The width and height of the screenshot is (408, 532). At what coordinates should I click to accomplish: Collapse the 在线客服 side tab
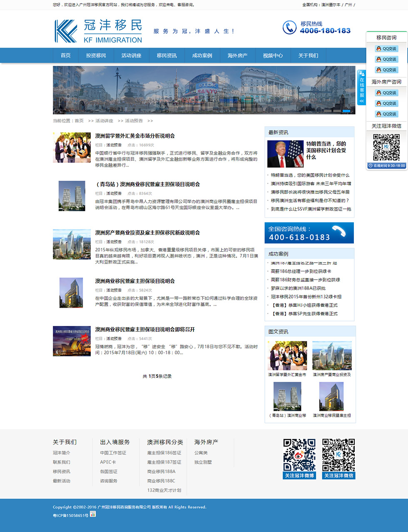coord(361,87)
